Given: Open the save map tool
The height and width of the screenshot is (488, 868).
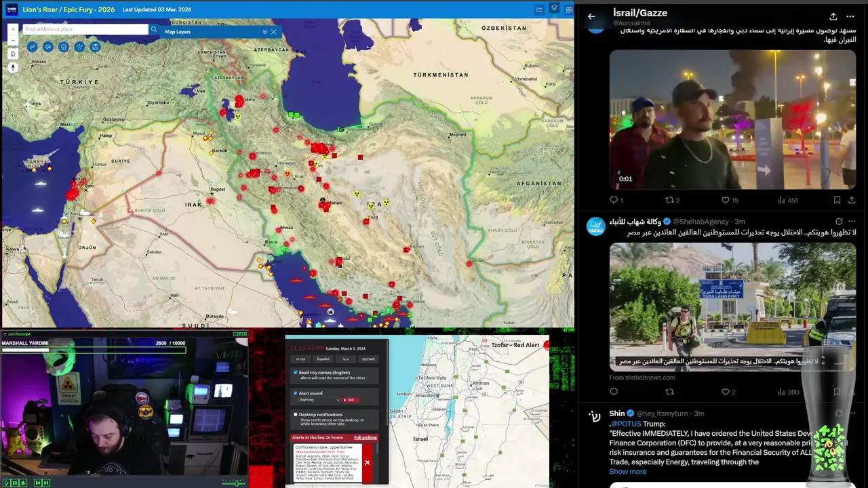Looking at the screenshot, I should pyautogui.click(x=95, y=47).
